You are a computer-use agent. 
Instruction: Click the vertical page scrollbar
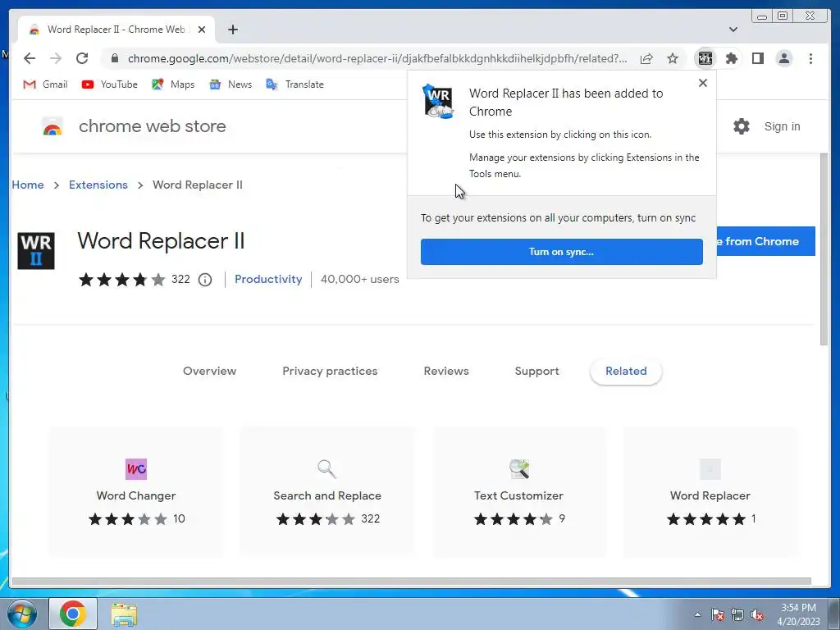pyautogui.click(x=824, y=249)
